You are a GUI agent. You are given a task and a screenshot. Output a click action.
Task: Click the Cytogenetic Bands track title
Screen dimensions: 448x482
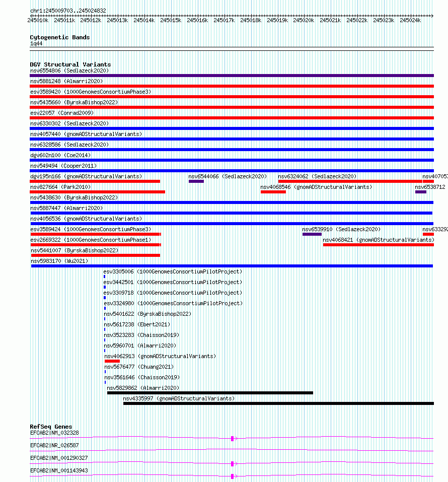(60, 37)
